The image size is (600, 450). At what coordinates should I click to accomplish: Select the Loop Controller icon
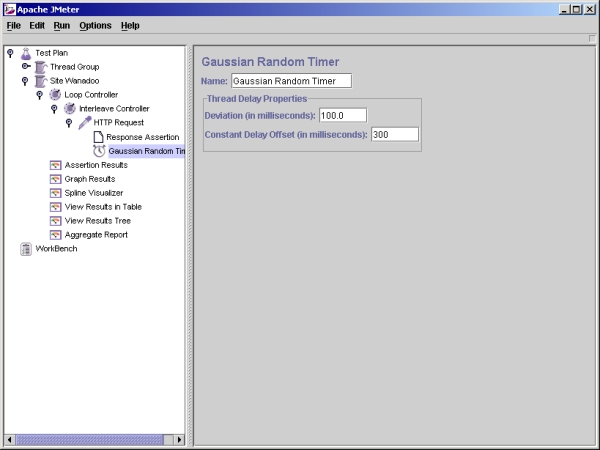point(55,95)
